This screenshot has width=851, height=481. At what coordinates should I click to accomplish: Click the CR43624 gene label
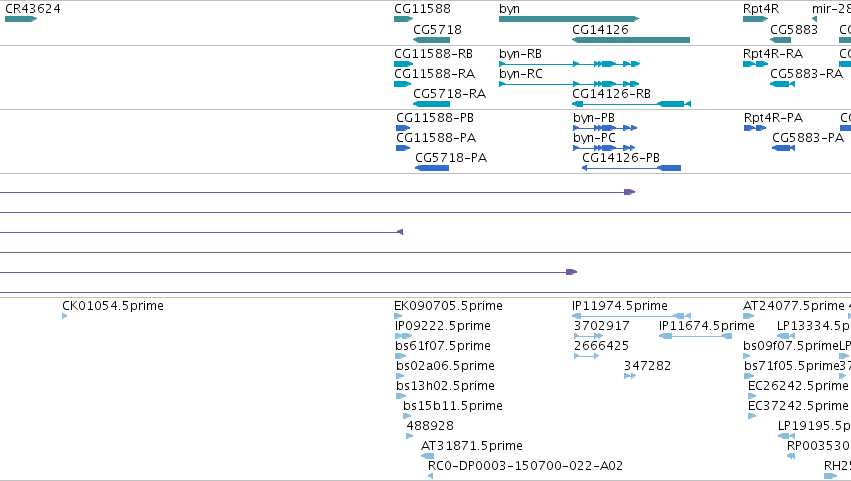coord(33,9)
